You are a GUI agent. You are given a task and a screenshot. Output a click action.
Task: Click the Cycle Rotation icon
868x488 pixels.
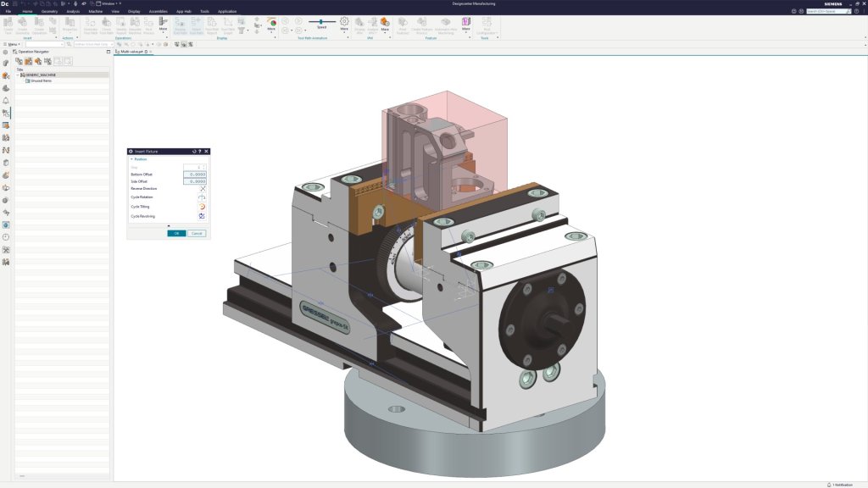click(x=203, y=197)
